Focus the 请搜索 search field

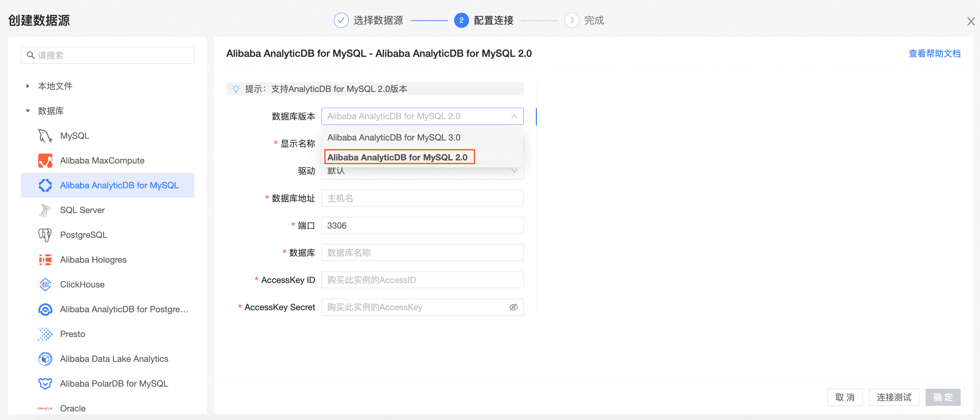click(107, 55)
